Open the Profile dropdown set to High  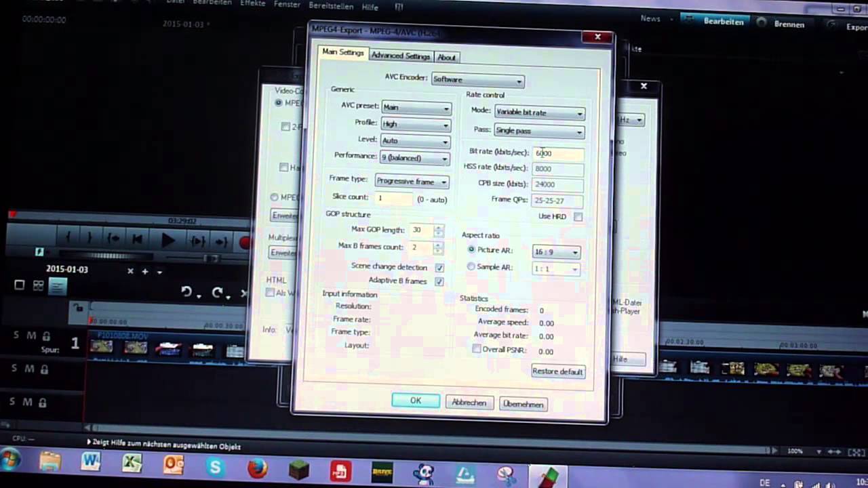415,124
